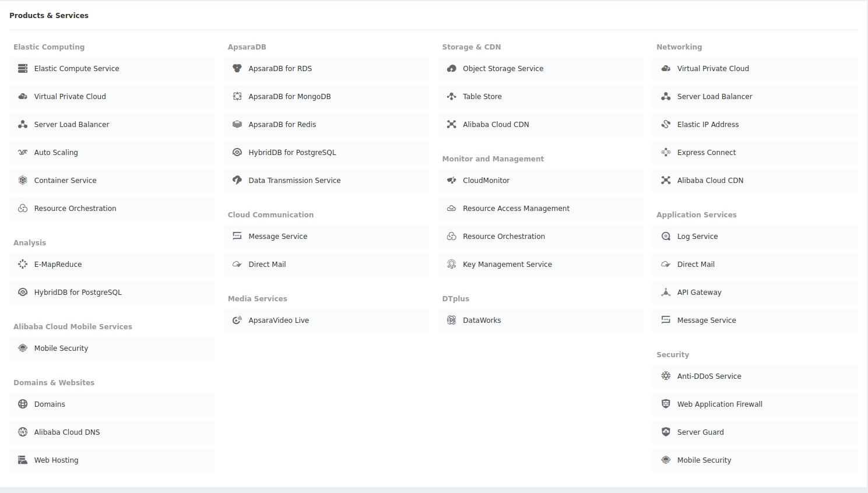Open Resource Orchestration under Elastic Computing
The image size is (868, 493).
click(x=112, y=209)
